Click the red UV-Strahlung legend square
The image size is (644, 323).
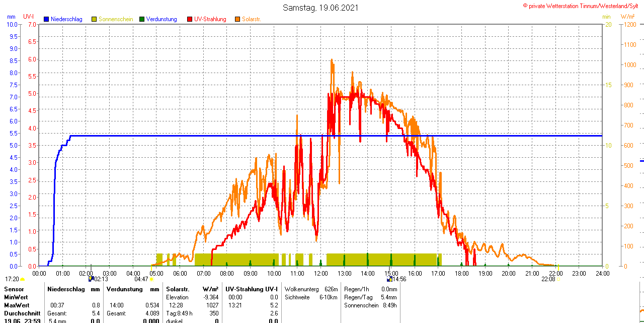click(x=190, y=19)
